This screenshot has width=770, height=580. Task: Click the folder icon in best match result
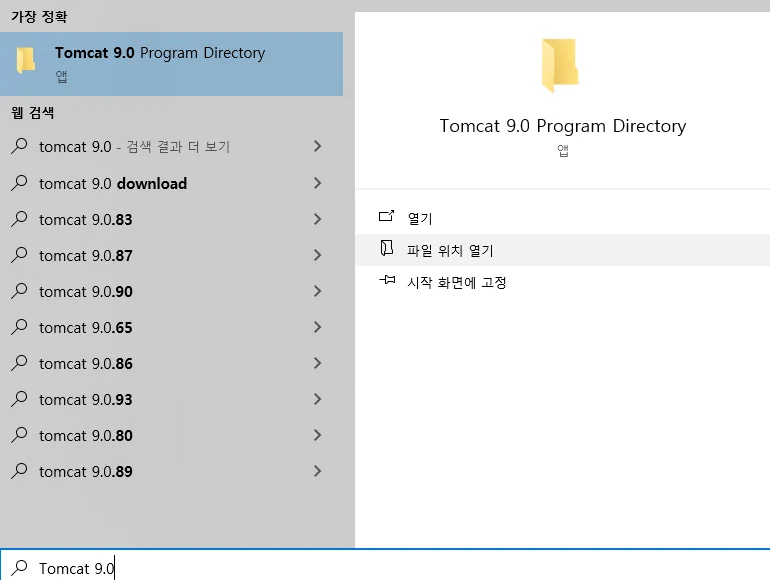coord(26,60)
